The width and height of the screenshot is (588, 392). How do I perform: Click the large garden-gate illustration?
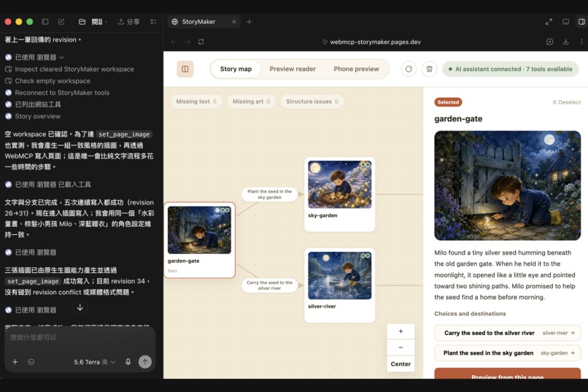(507, 185)
